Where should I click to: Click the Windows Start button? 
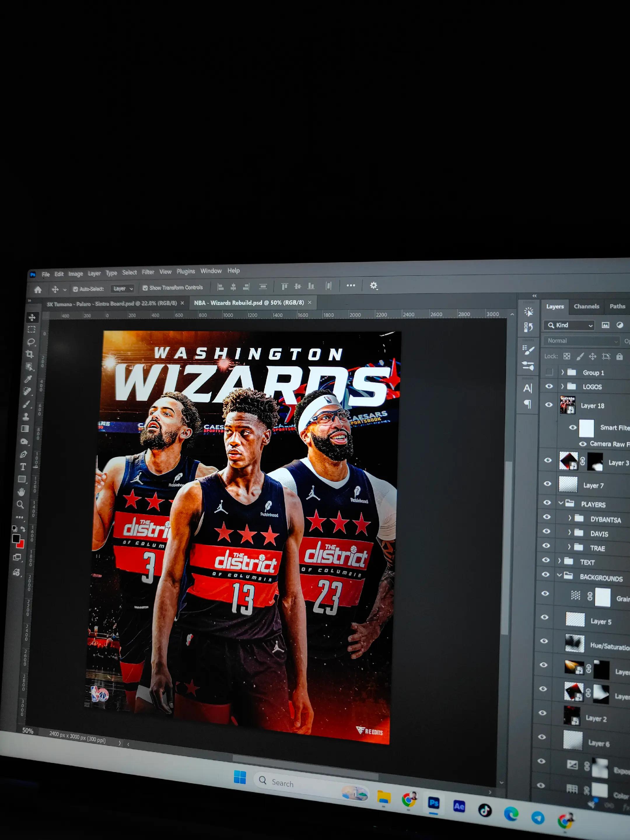point(240,777)
